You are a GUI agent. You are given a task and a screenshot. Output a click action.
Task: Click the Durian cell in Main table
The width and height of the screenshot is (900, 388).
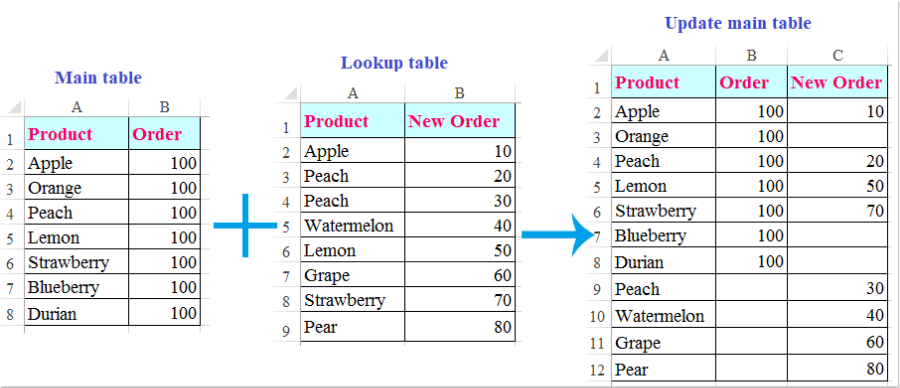pyautogui.click(x=76, y=314)
